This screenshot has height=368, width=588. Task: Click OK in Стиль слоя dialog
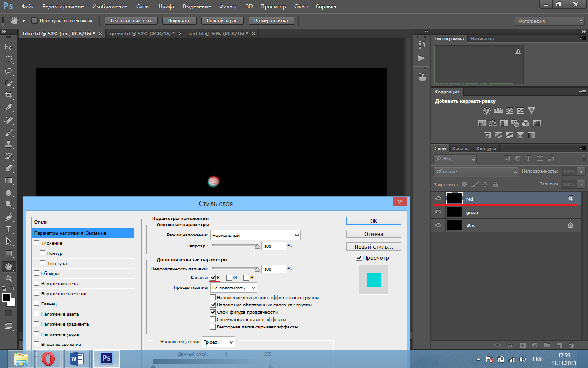pyautogui.click(x=373, y=221)
